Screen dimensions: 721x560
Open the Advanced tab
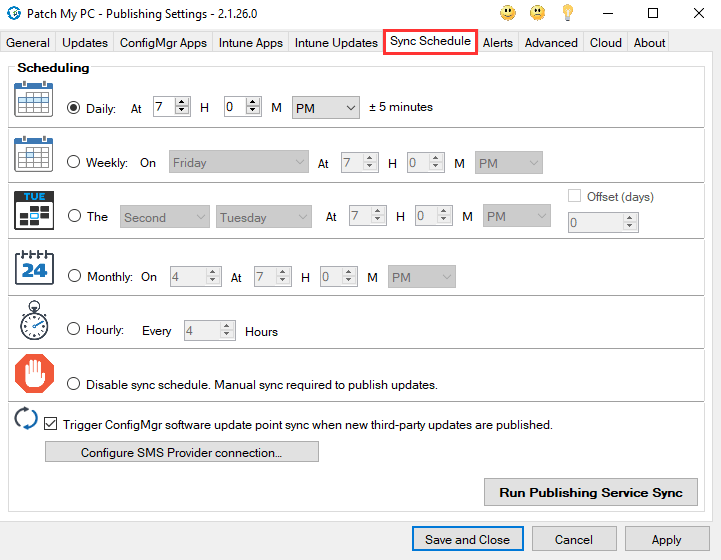pyautogui.click(x=551, y=42)
